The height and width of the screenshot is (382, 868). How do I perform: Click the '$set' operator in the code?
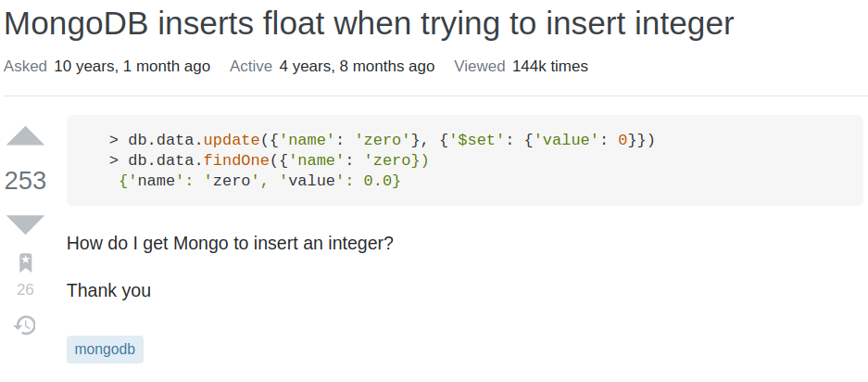coord(476,140)
